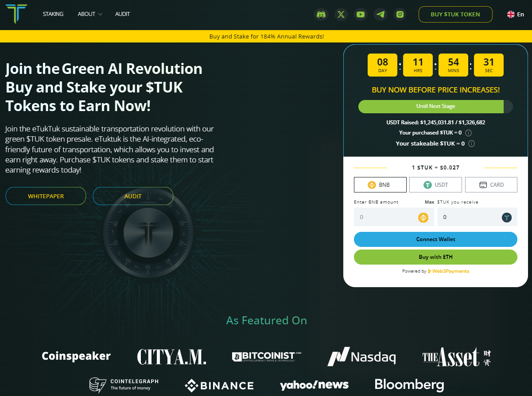
Task: Click the Connect Wallet button
Action: pos(435,239)
